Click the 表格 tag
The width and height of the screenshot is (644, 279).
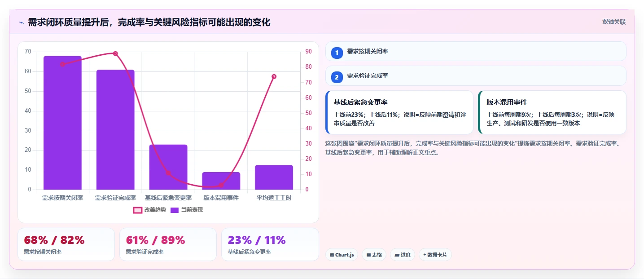tap(374, 255)
